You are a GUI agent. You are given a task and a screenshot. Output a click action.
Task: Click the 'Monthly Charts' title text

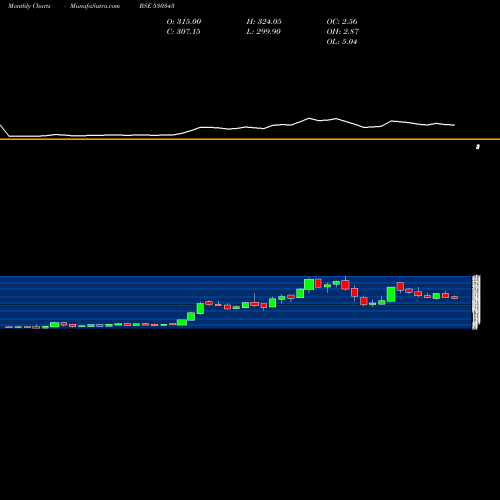point(29,6)
